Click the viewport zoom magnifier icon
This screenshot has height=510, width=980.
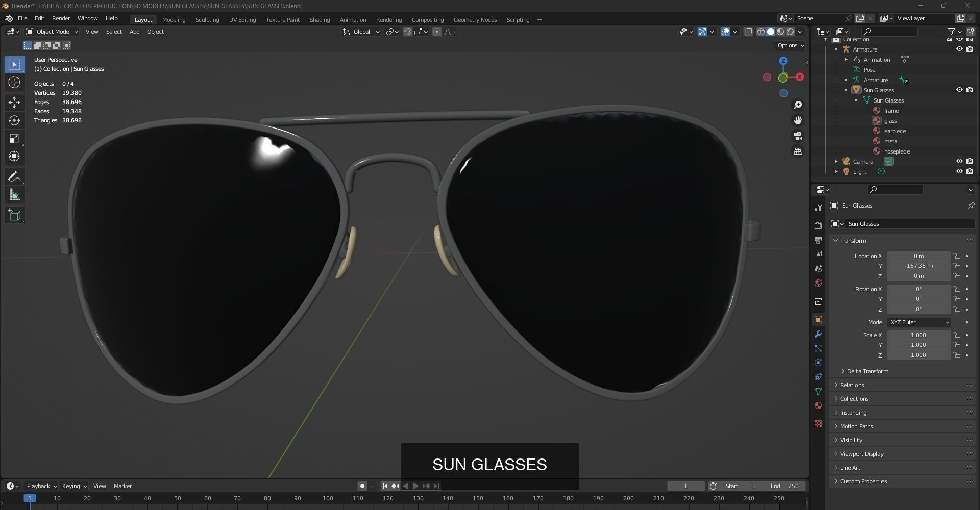tap(798, 105)
